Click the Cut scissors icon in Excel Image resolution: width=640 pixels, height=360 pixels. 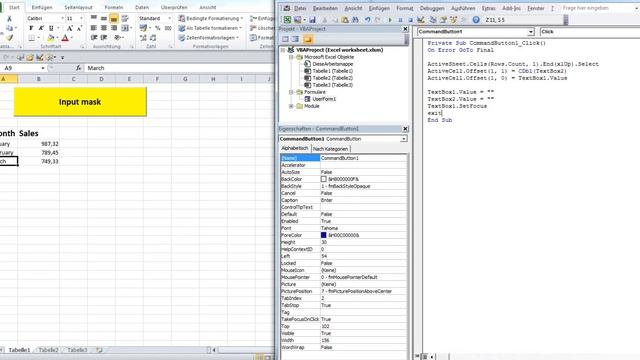[9, 19]
